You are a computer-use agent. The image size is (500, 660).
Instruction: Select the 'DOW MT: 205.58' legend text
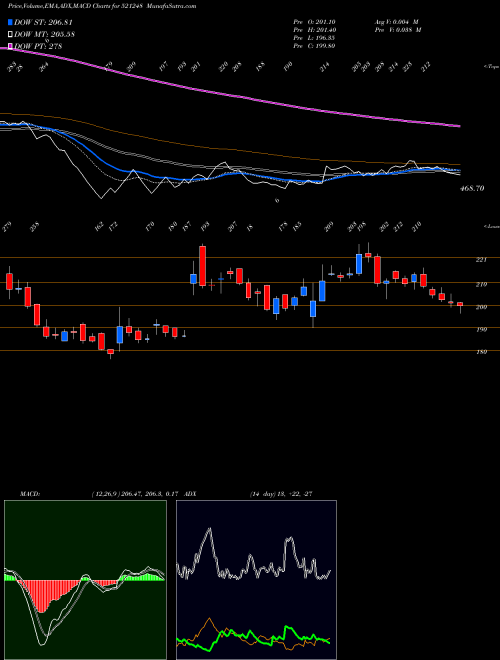(x=44, y=34)
